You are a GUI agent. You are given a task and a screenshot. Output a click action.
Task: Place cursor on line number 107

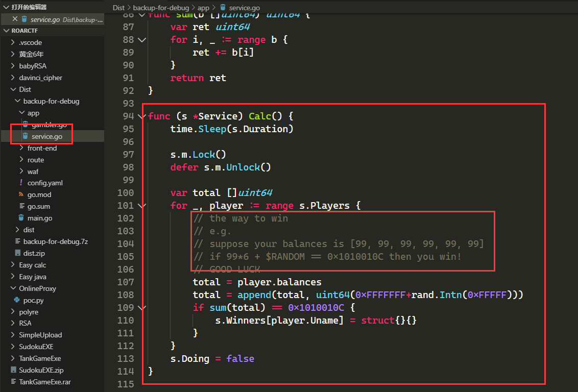[x=126, y=282]
